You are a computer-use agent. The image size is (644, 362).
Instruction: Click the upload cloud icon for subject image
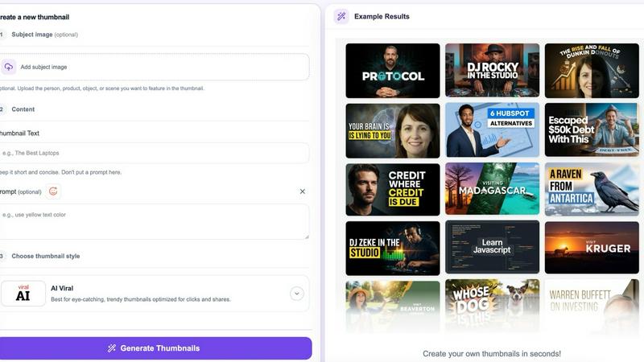coord(8,67)
